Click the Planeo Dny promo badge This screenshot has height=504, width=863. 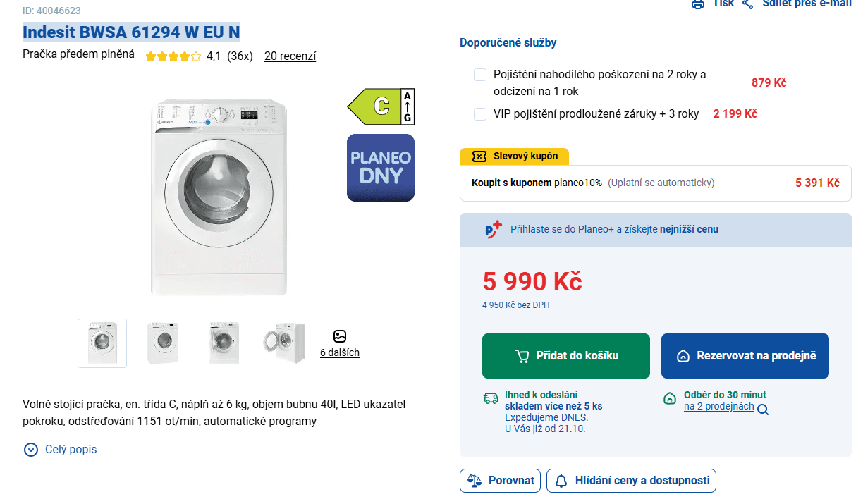[381, 168]
